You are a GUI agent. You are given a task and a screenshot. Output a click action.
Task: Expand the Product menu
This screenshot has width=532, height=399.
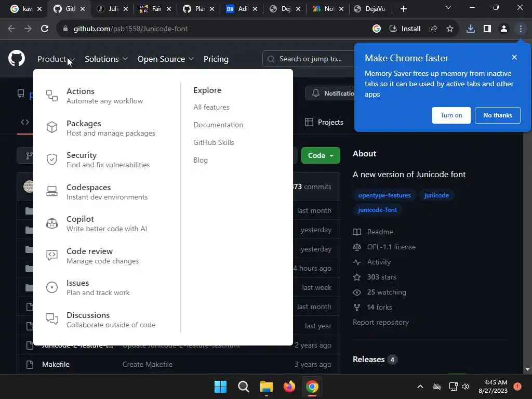pos(56,59)
